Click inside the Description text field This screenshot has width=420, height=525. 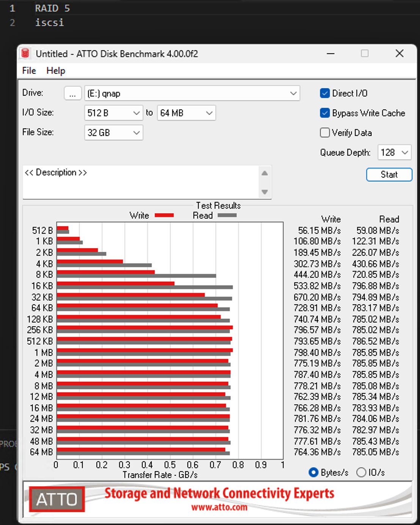coord(141,182)
